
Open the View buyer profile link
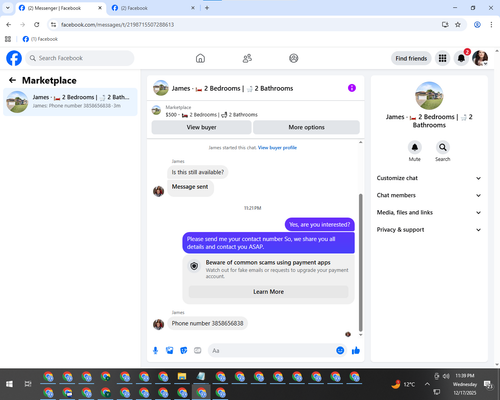point(277,148)
